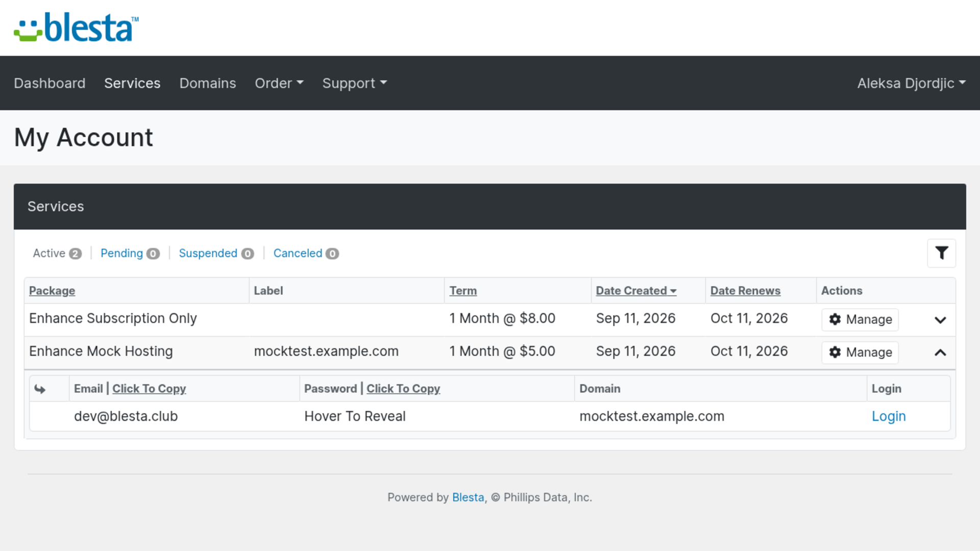Open the Blesta link in footer
This screenshot has width=980, height=551.
pyautogui.click(x=468, y=497)
